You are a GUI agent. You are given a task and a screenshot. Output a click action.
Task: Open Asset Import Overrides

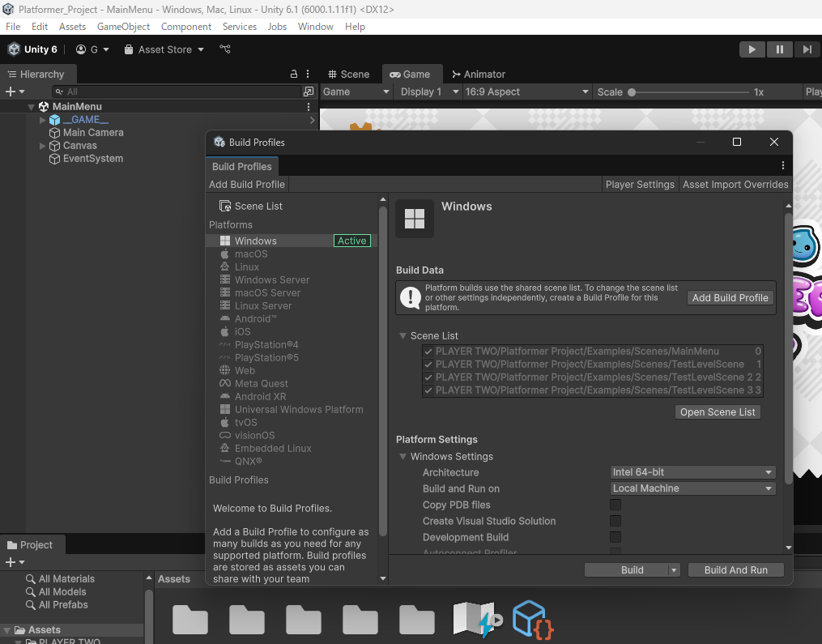[735, 184]
